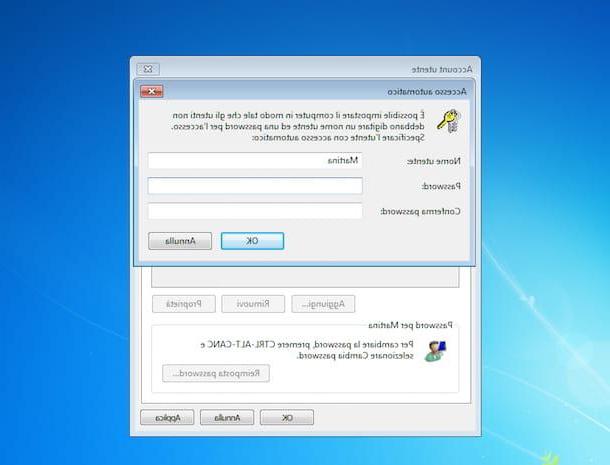
Task: Click the Nome utente label
Action: click(x=434, y=161)
